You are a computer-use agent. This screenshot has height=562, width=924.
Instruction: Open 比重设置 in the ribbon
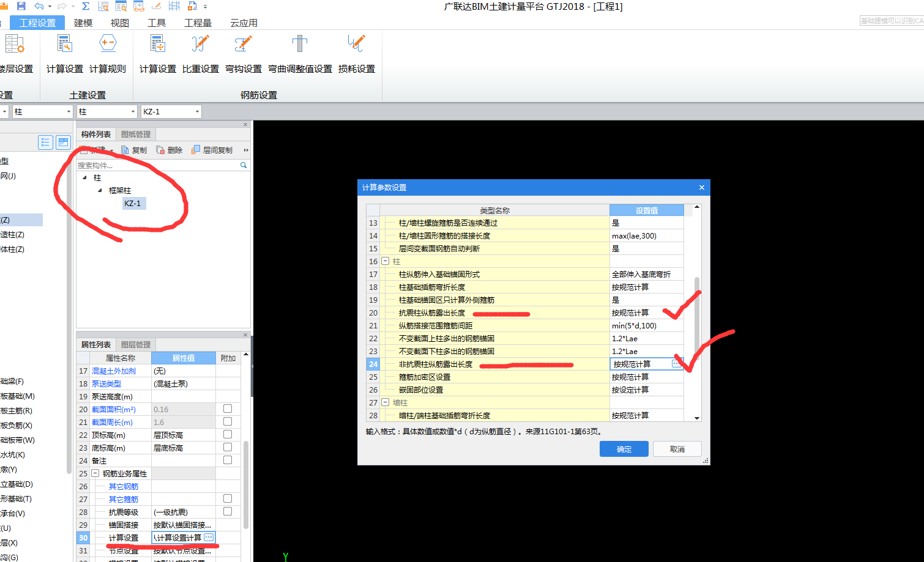pos(201,54)
